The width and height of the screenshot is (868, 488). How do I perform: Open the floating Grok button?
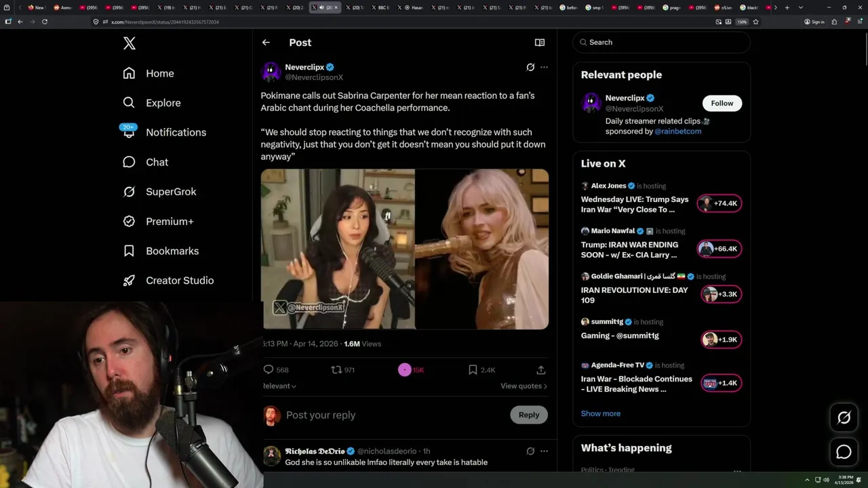844,418
